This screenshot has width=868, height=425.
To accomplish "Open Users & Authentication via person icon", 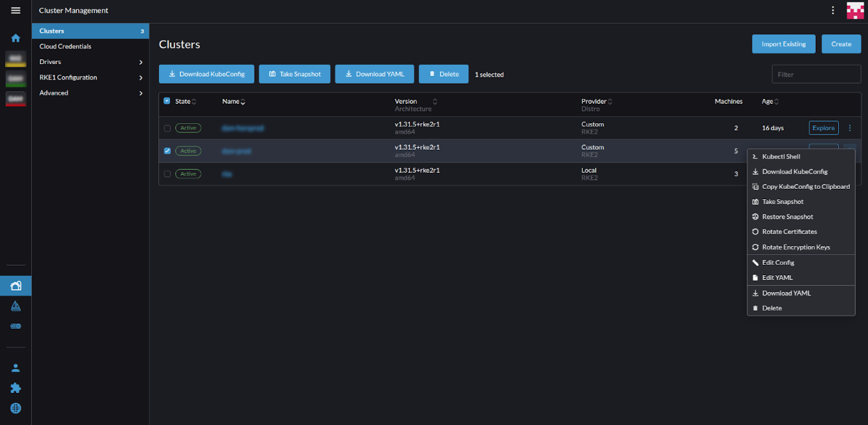I will (x=15, y=367).
